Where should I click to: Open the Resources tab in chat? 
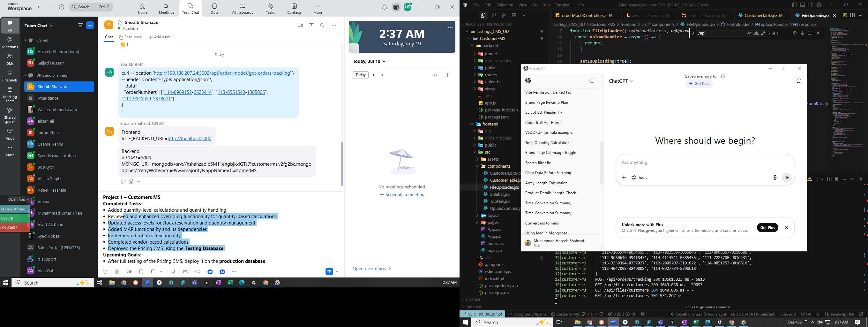(131, 37)
